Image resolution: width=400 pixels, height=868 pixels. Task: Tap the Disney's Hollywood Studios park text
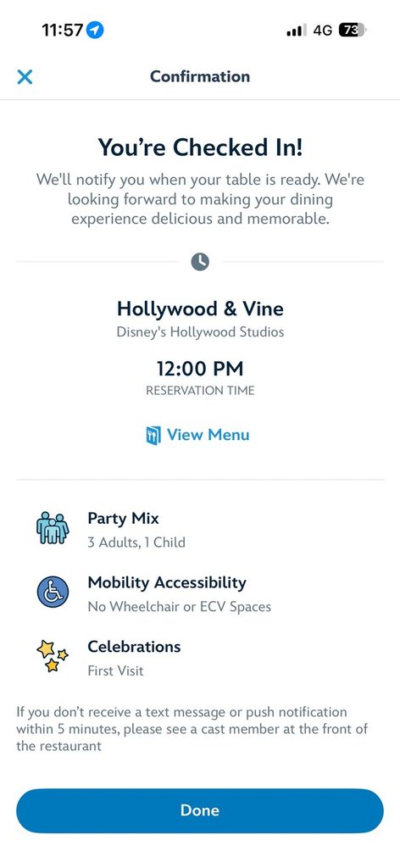(x=200, y=332)
